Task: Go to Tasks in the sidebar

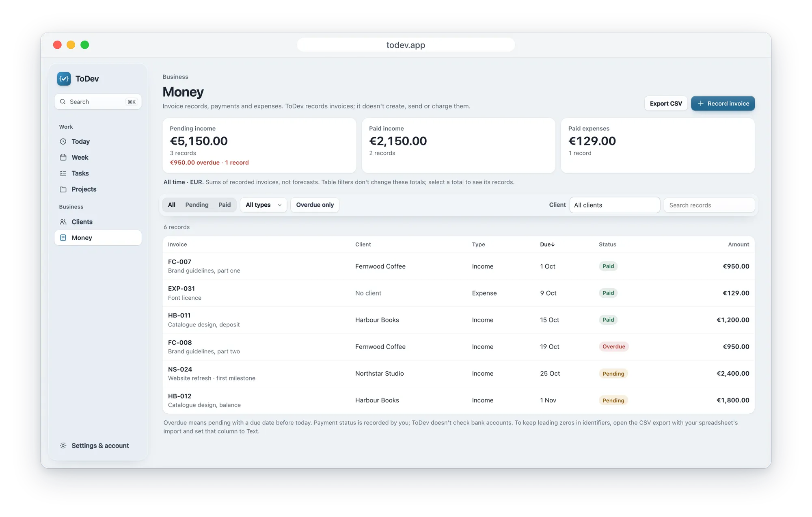Action: [98, 173]
